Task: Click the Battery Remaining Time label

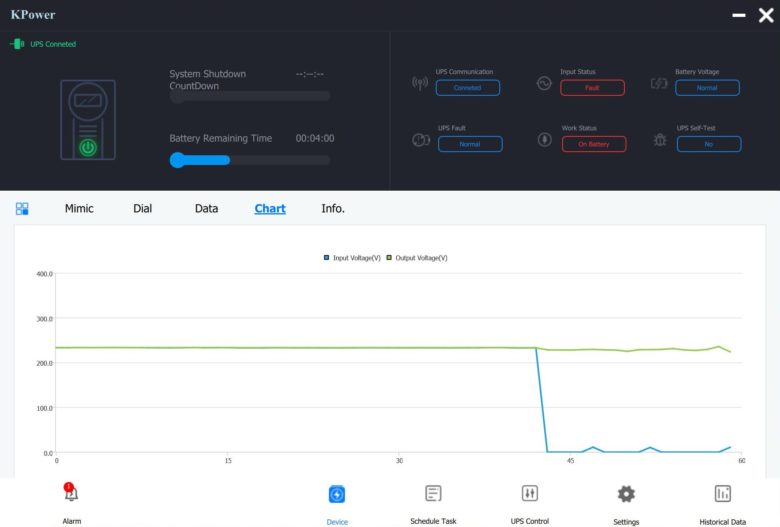Action: [220, 138]
